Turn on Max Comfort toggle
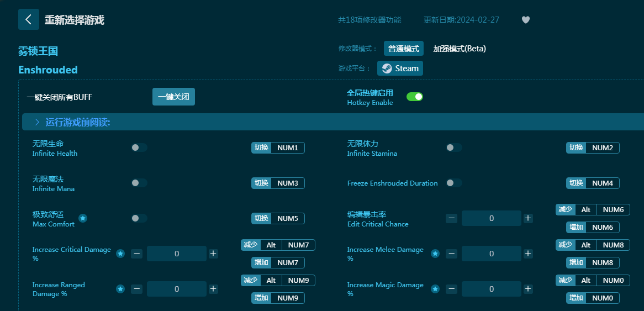 (x=139, y=218)
